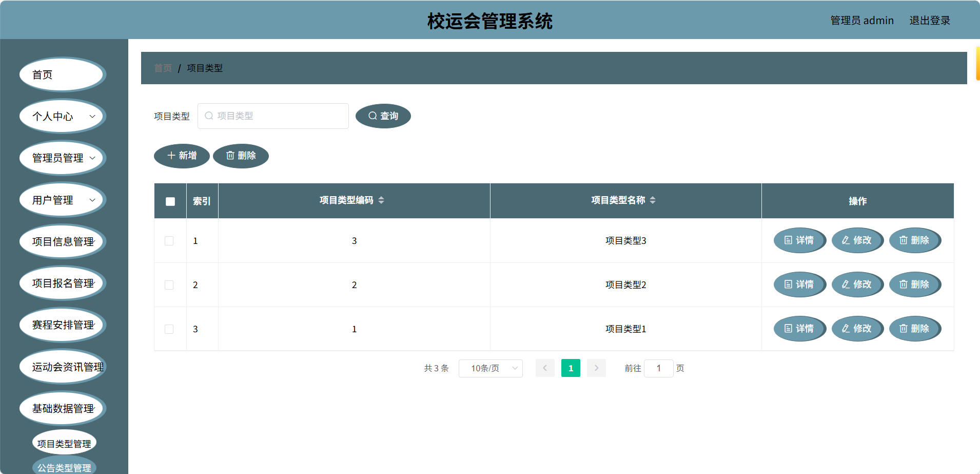
Task: Click 管理员 admin in header
Action: point(862,21)
